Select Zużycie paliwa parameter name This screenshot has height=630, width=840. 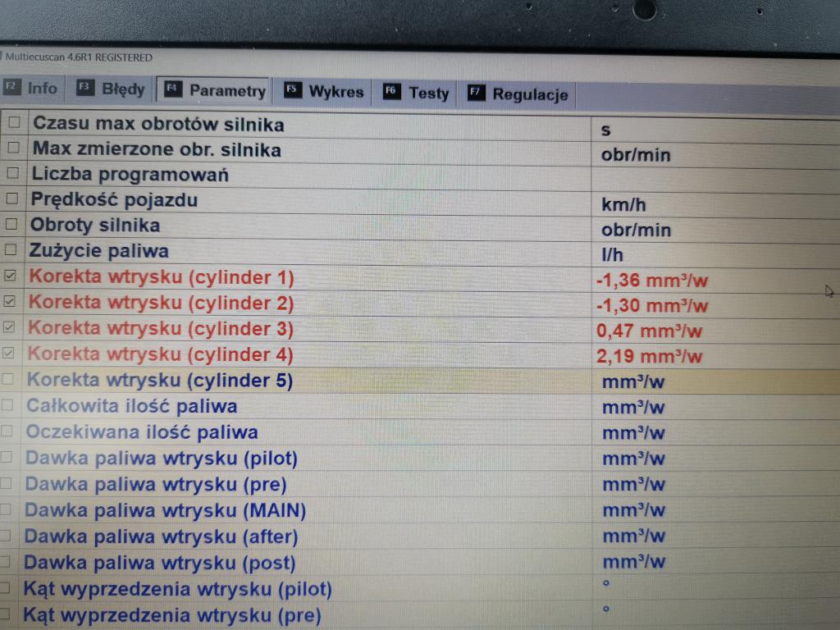[98, 251]
